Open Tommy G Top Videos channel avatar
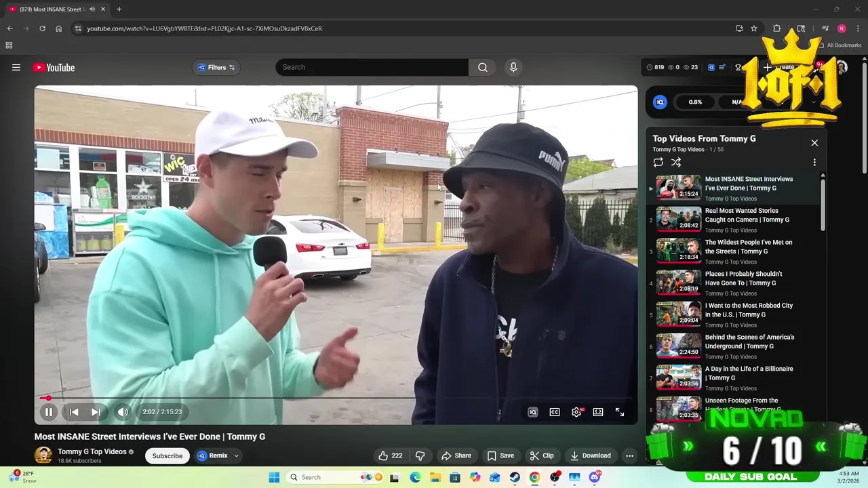This screenshot has width=868, height=488. [43, 455]
